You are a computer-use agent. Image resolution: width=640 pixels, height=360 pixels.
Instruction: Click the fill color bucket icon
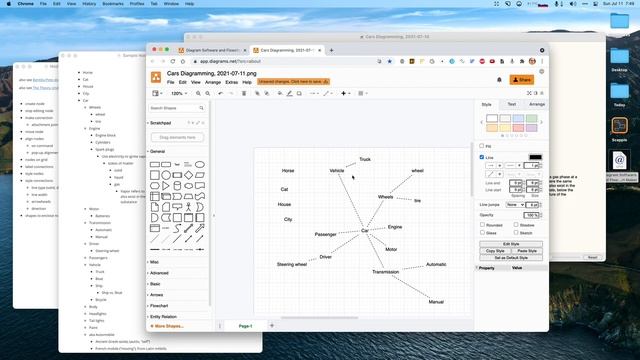click(280, 93)
